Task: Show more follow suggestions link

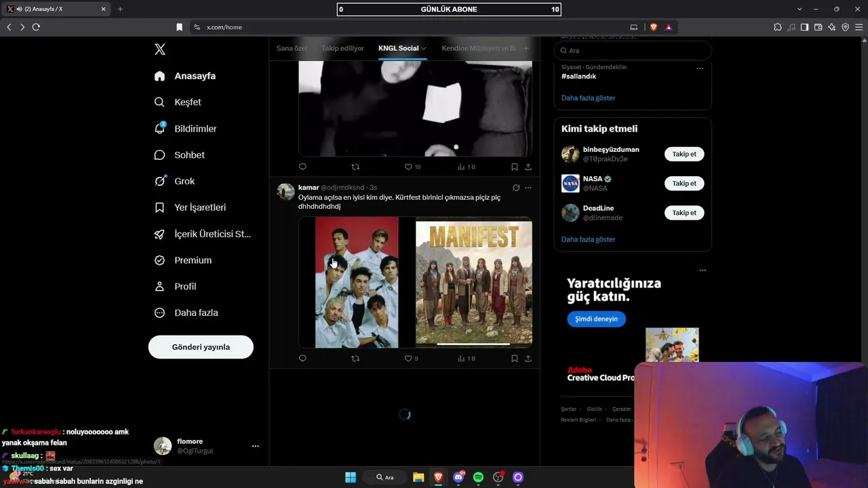Action: click(588, 239)
